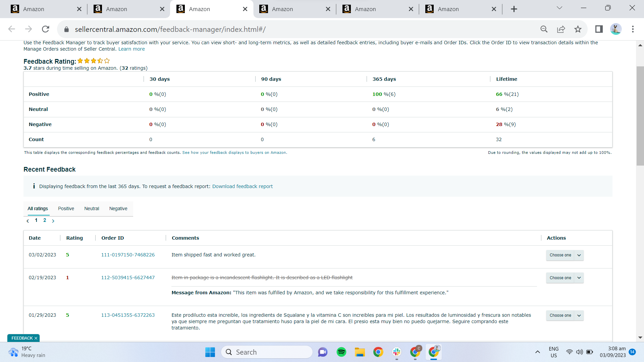Open Microsoft Teams chat from taskbar
644x362 pixels.
point(323,352)
